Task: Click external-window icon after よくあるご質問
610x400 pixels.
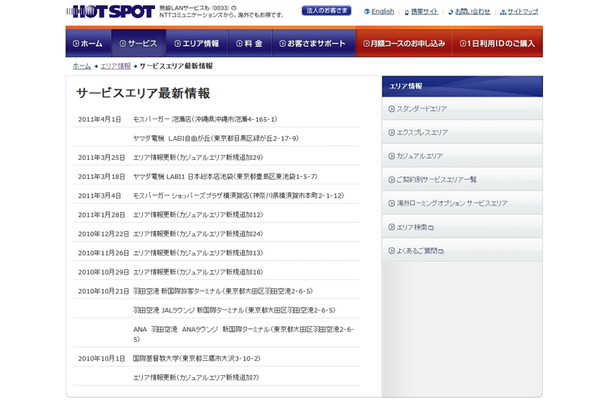Action: (441, 252)
